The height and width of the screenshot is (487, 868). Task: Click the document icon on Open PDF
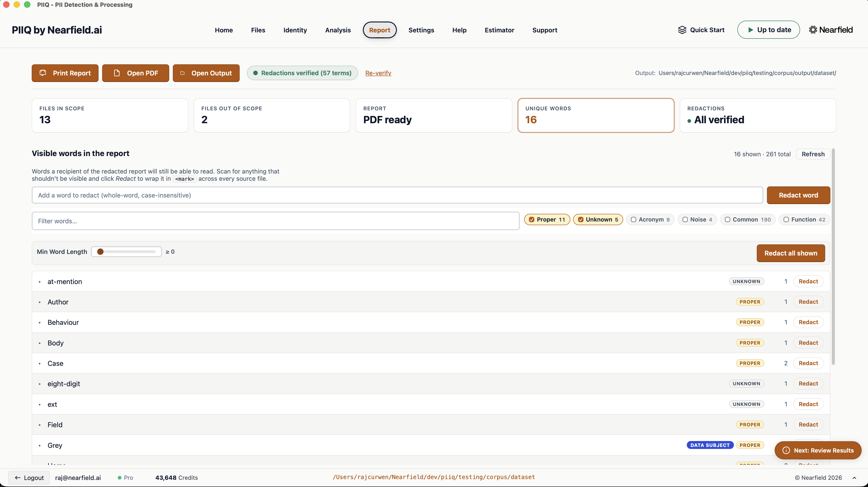pos(117,73)
